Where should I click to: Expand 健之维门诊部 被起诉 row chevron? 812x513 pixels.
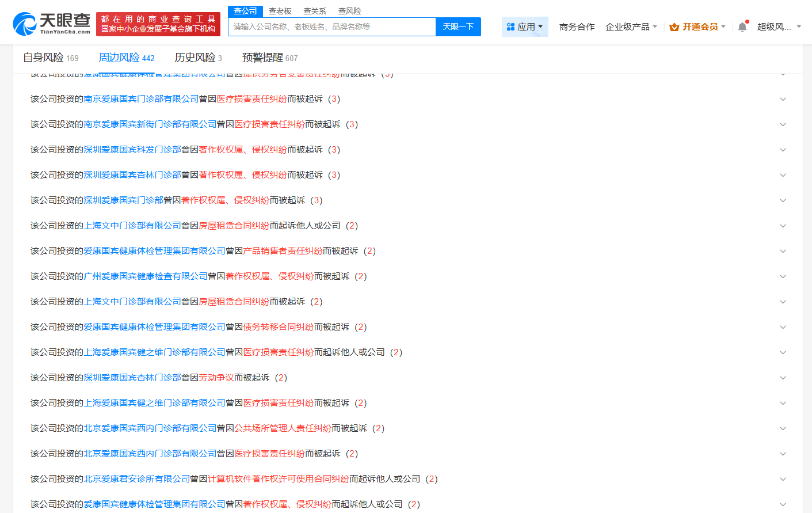(x=783, y=403)
